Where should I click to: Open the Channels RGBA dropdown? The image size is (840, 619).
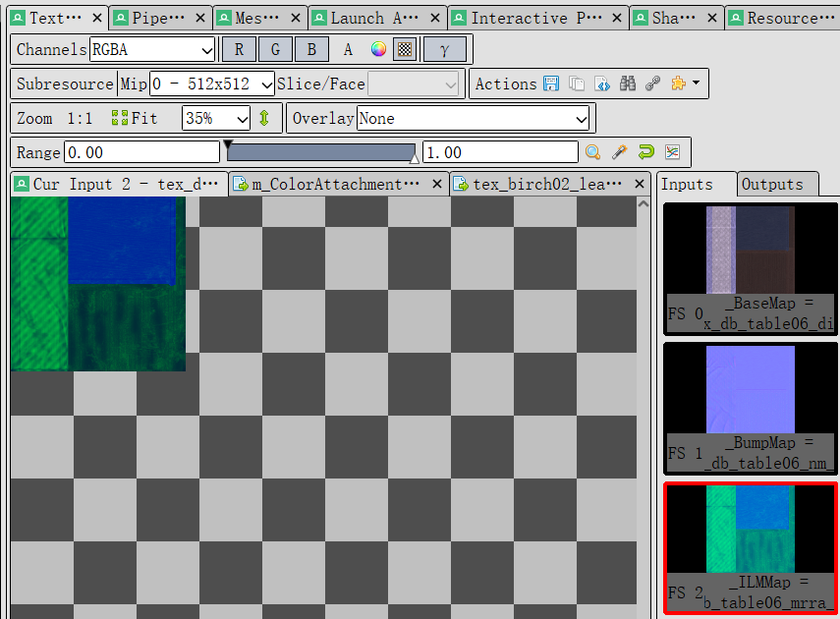(x=152, y=50)
